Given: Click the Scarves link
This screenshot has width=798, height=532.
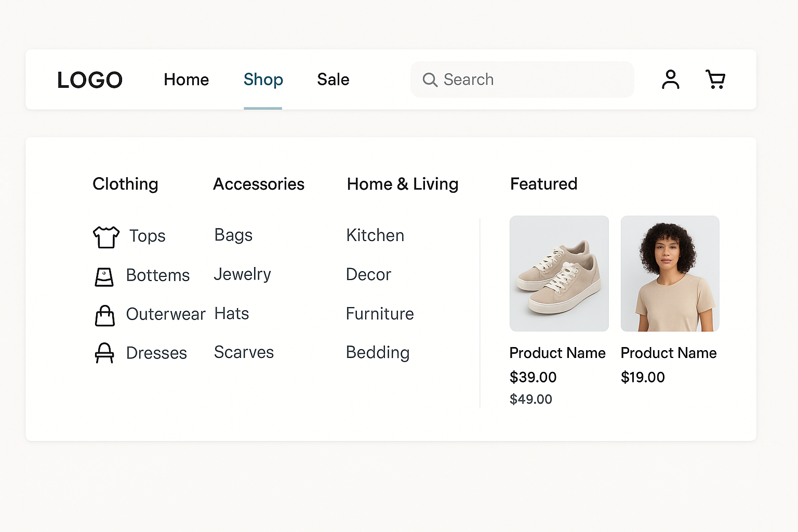Looking at the screenshot, I should [x=244, y=352].
